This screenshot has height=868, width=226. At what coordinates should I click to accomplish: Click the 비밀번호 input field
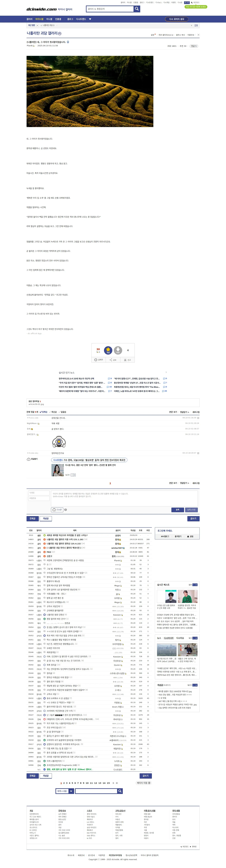coord(39,498)
